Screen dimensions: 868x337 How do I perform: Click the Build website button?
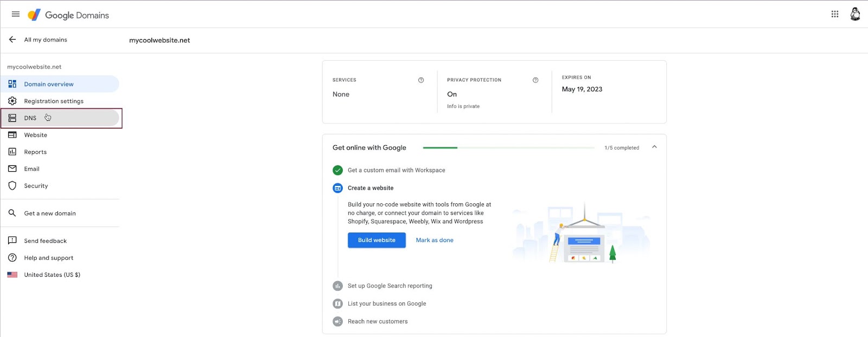[376, 240]
